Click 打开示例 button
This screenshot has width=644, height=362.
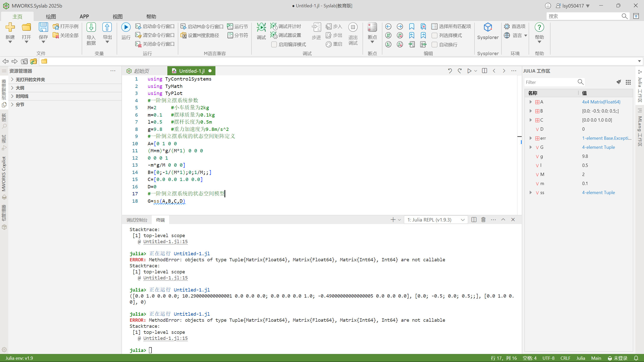tap(65, 26)
